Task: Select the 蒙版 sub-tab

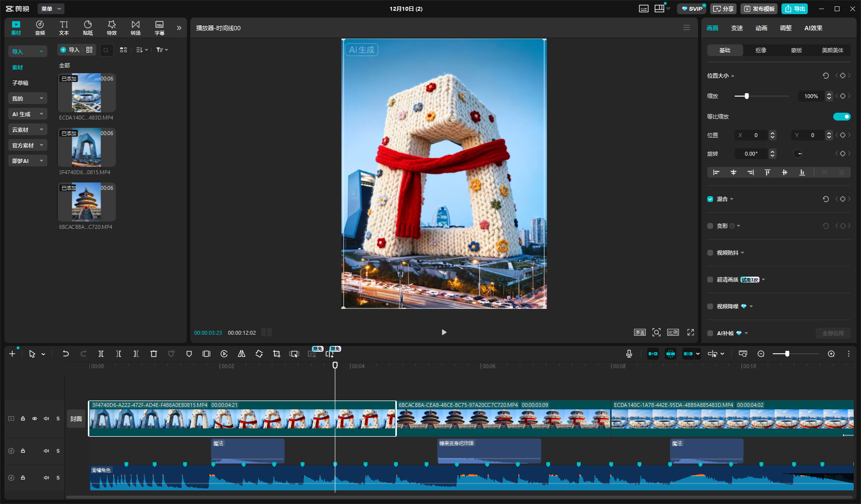Action: coord(797,50)
